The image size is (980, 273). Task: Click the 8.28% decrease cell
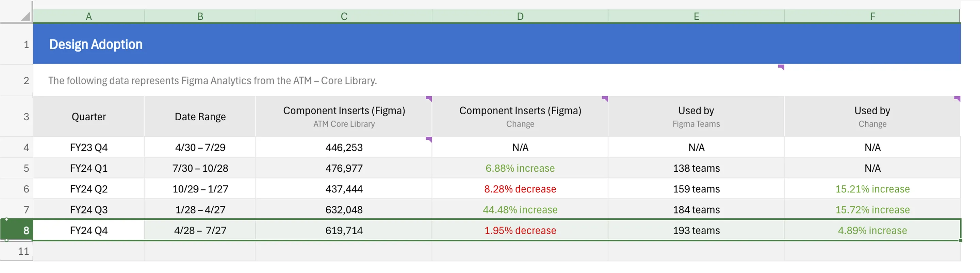coord(520,189)
